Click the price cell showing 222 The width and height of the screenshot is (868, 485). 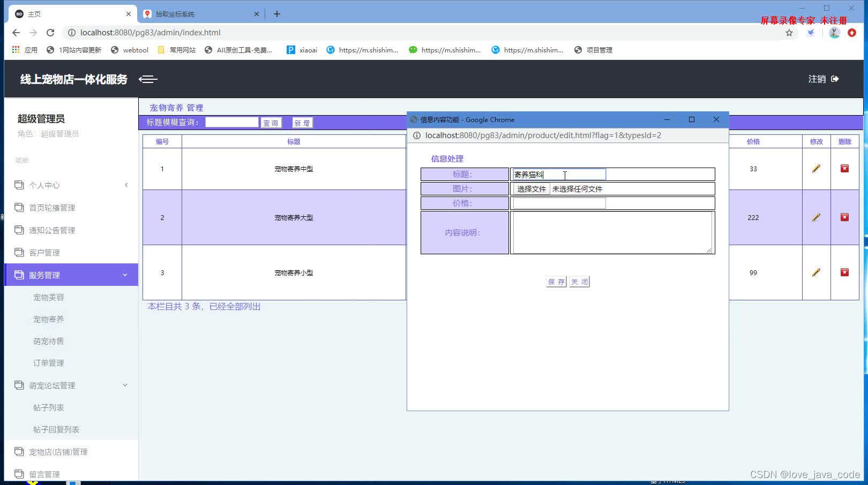(x=753, y=218)
